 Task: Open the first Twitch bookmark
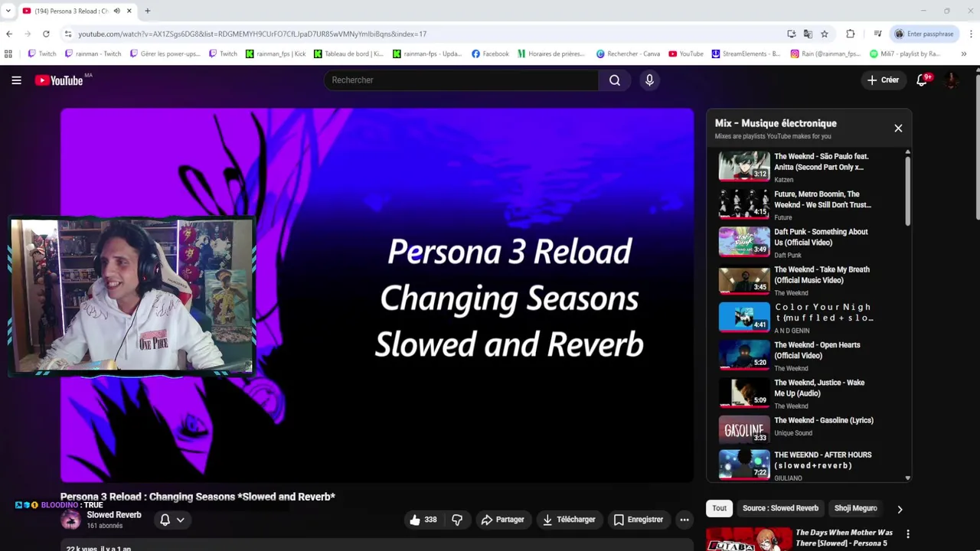tap(42, 54)
